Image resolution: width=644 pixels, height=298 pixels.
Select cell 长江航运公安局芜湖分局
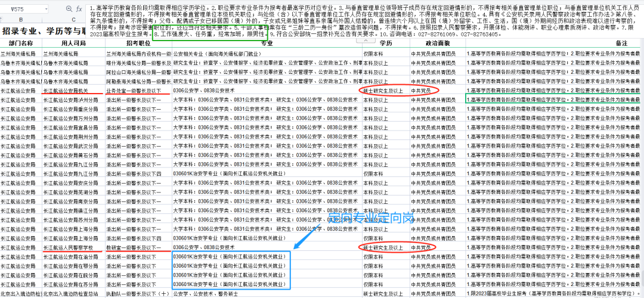pos(73,192)
